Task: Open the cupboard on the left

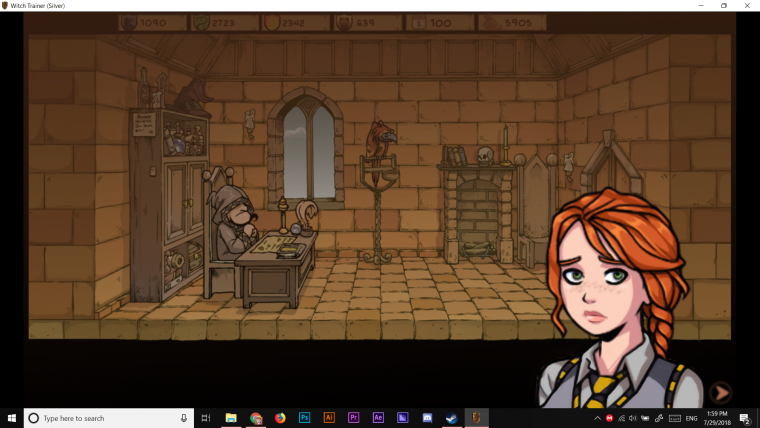Action: point(170,200)
